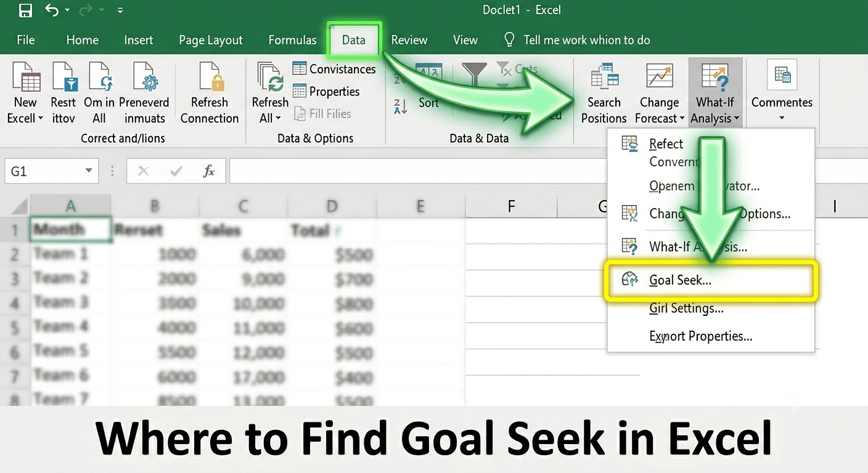Select column F header
Image resolution: width=868 pixels, height=473 pixels.
[511, 206]
